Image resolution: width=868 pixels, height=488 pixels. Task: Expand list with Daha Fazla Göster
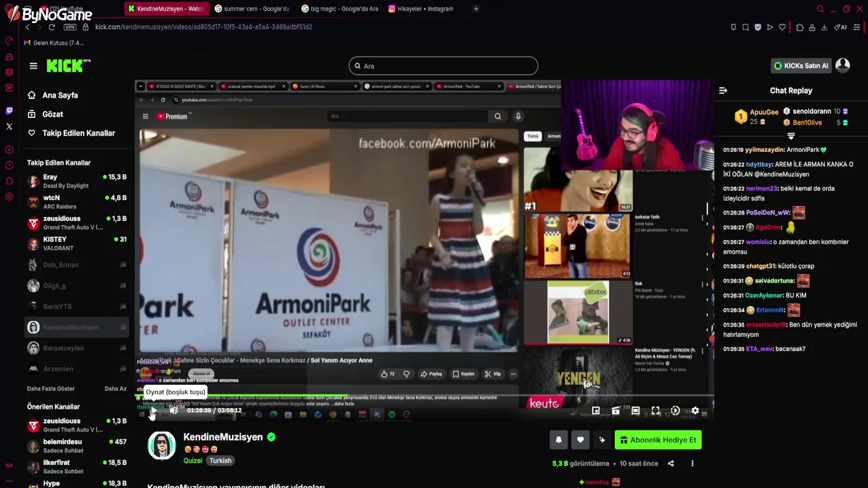pos(51,388)
